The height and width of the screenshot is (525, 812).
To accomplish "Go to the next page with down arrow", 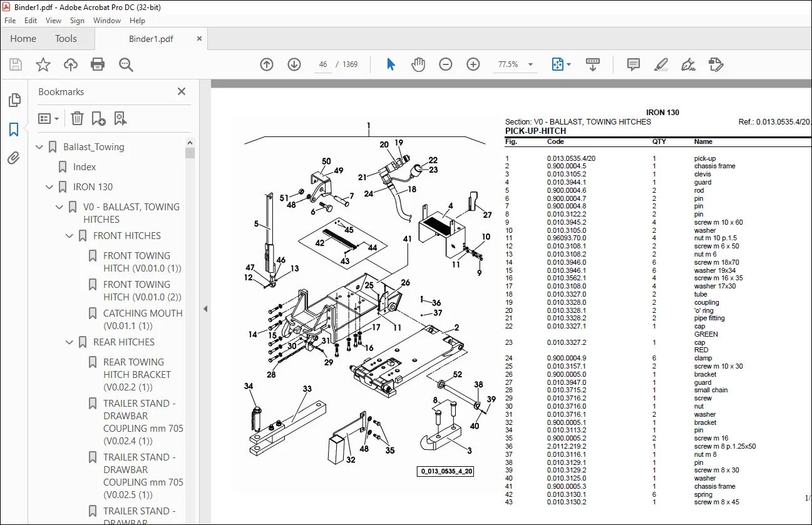I will [294, 64].
